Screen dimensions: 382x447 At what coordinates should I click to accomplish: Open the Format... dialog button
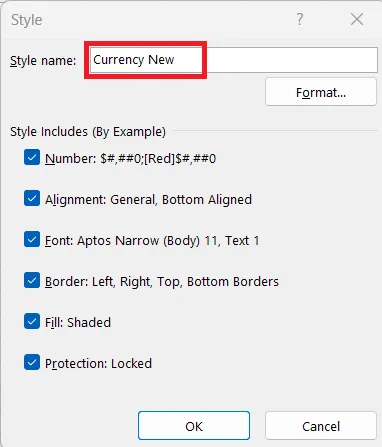[x=321, y=92]
